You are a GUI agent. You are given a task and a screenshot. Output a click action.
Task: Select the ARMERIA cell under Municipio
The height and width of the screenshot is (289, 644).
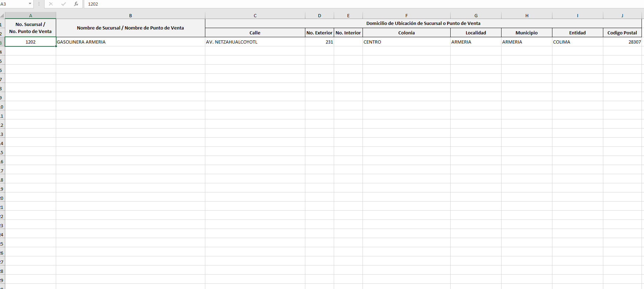526,42
